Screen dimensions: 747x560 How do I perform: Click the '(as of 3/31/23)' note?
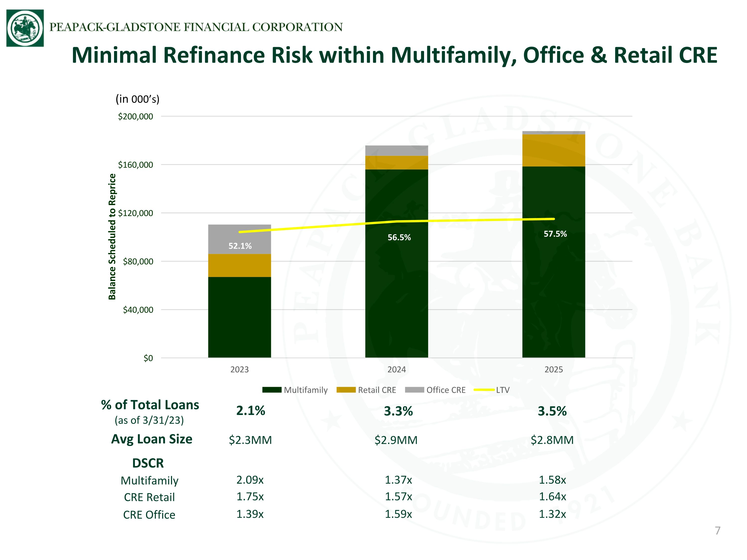(149, 420)
